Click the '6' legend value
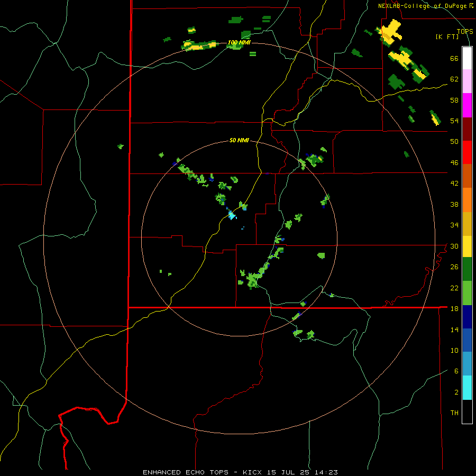Image resolution: width=476 pixels, height=476 pixels. point(456,371)
